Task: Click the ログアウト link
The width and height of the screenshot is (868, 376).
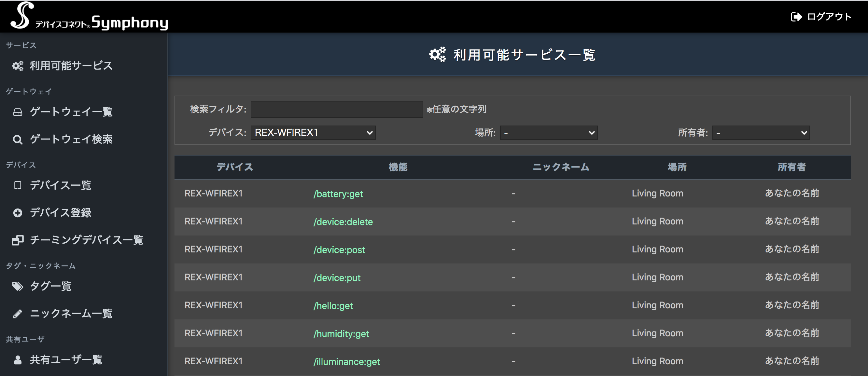Action: (829, 17)
